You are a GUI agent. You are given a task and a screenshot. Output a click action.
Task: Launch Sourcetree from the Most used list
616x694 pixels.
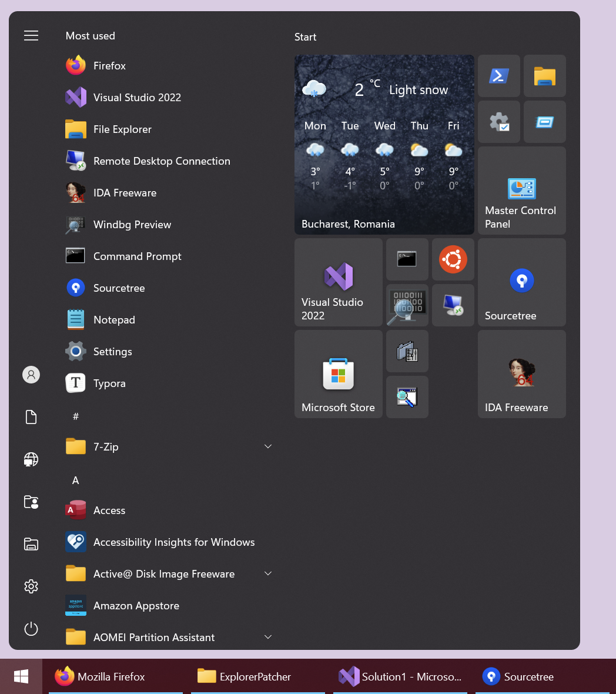click(169, 288)
